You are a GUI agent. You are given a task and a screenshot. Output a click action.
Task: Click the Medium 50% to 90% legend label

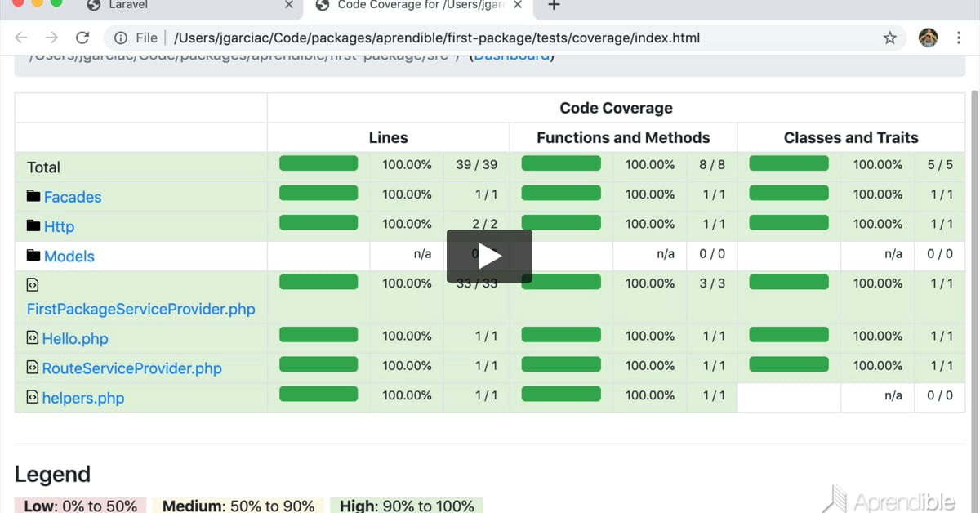tap(238, 506)
